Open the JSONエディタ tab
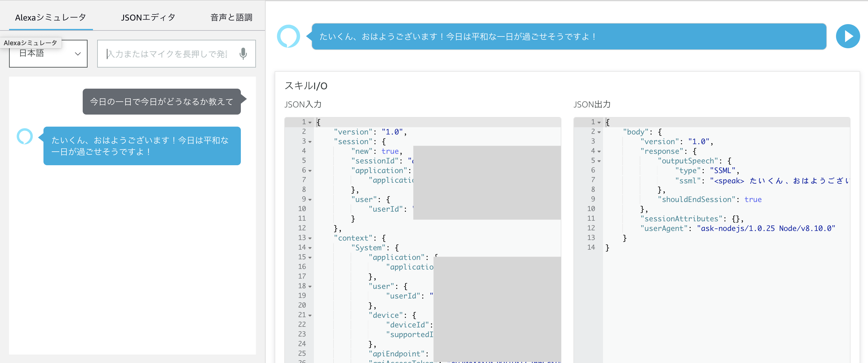Viewport: 868px width, 363px height. tap(148, 17)
